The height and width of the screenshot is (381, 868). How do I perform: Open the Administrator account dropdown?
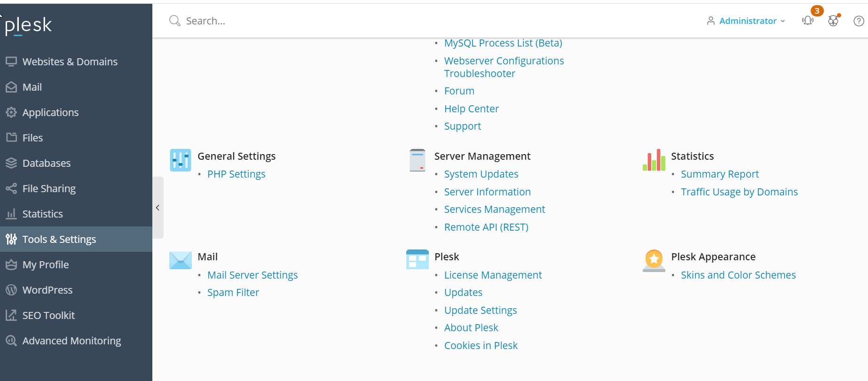[746, 21]
